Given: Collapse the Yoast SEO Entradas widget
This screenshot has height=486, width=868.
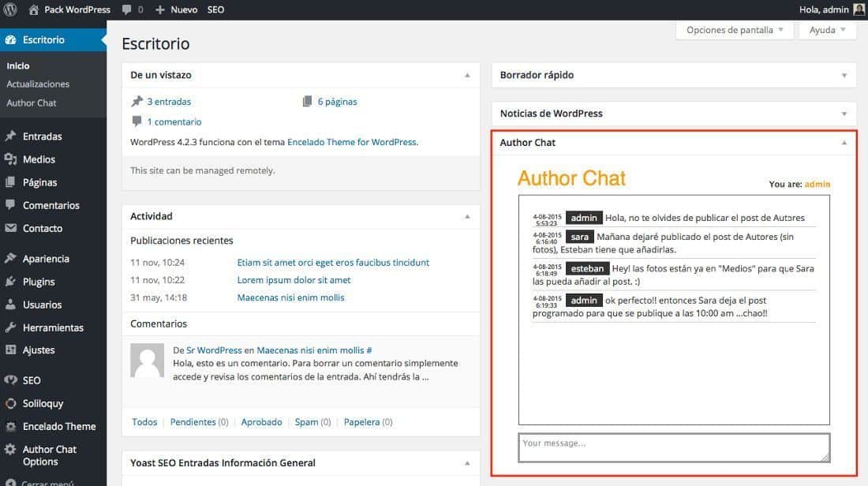Looking at the screenshot, I should (x=467, y=463).
